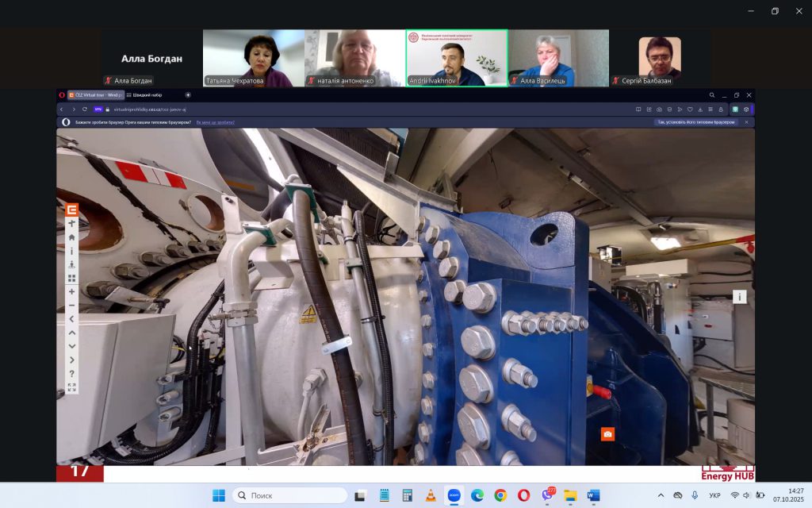This screenshot has width=812, height=508.
Task: Go forward in the Opera browser
Action: tap(74, 110)
